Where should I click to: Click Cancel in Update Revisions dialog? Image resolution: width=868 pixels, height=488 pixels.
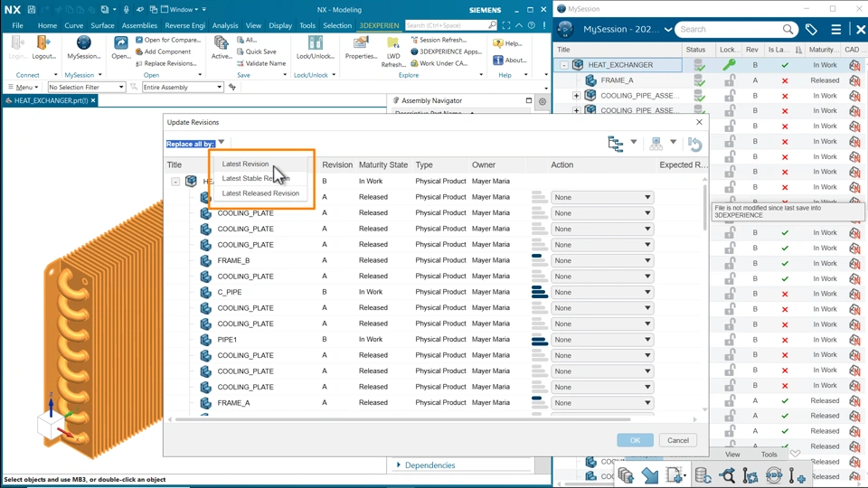pos(678,440)
